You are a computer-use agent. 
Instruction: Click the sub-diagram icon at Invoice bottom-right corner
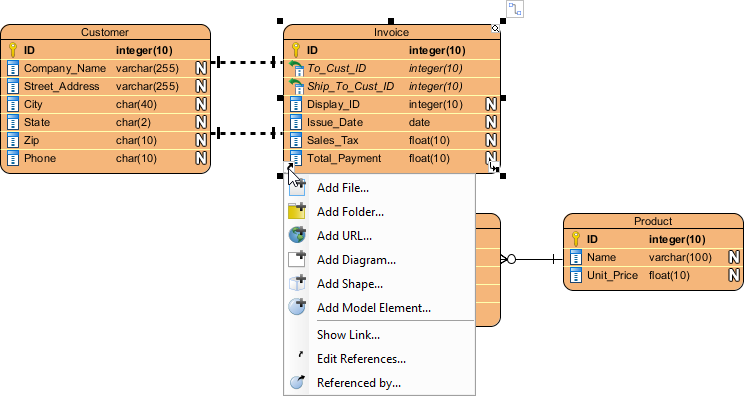click(494, 166)
